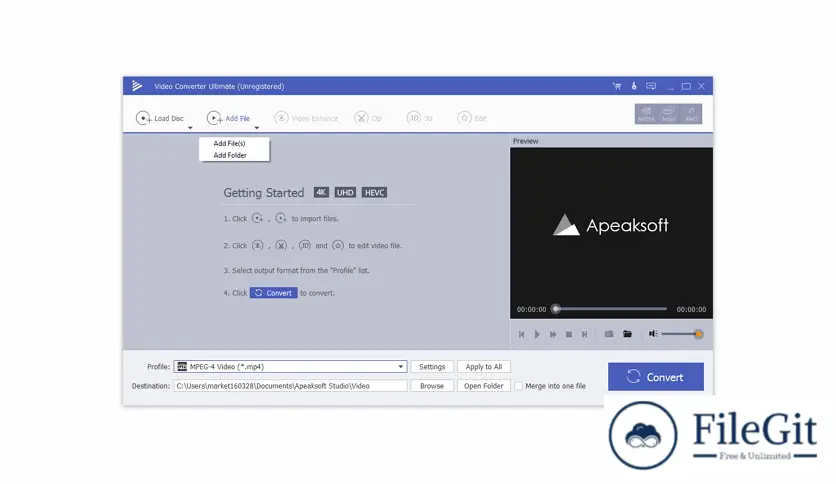
Task: Expand the Load Disc dropdown arrow
Action: [190, 128]
